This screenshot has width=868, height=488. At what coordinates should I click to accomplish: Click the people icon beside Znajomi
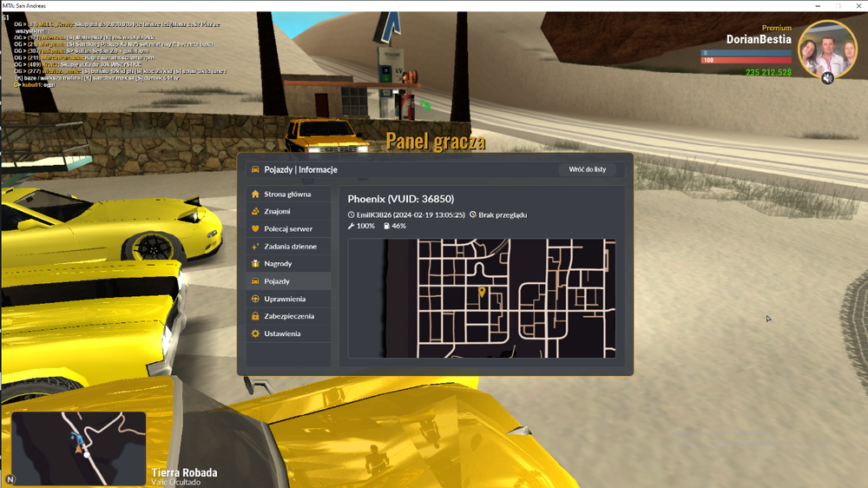click(x=255, y=211)
